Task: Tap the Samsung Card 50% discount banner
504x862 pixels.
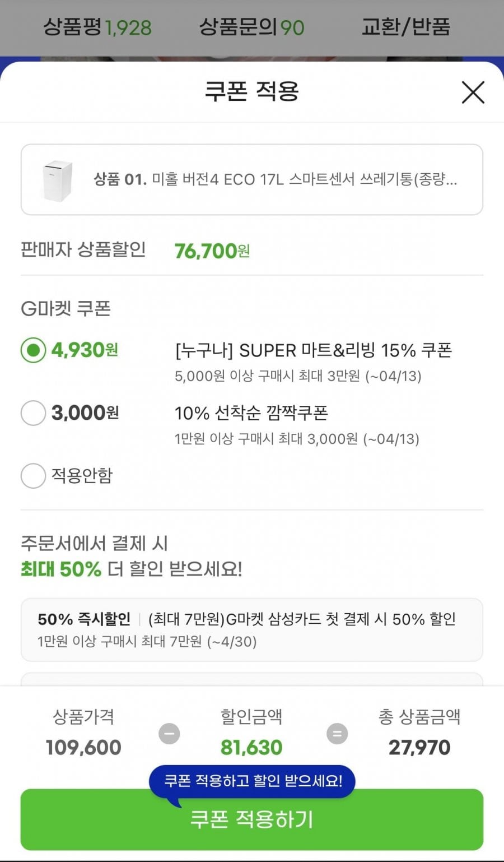Action: (x=251, y=629)
